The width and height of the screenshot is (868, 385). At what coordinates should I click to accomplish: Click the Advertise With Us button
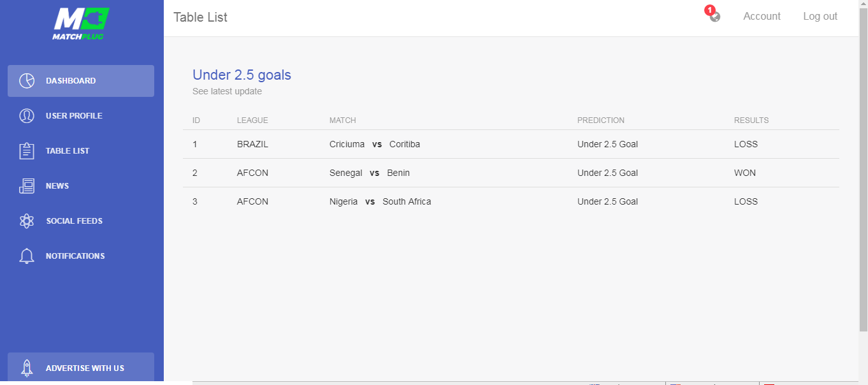coord(81,368)
